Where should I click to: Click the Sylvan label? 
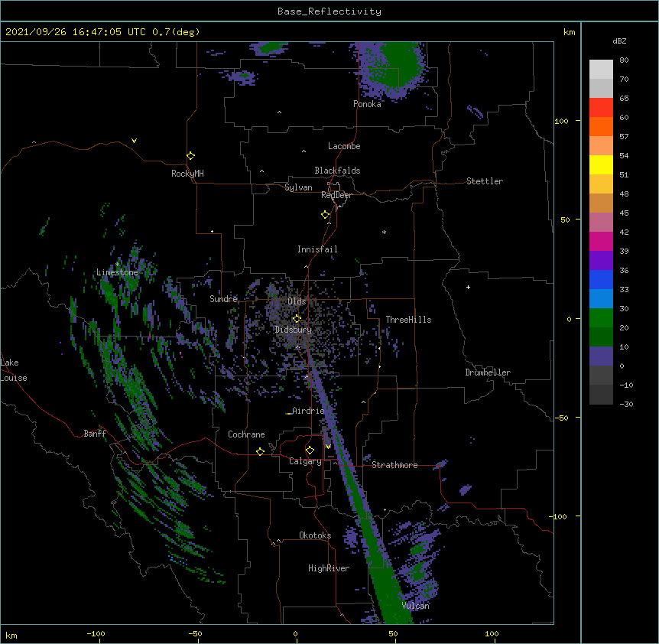click(298, 187)
